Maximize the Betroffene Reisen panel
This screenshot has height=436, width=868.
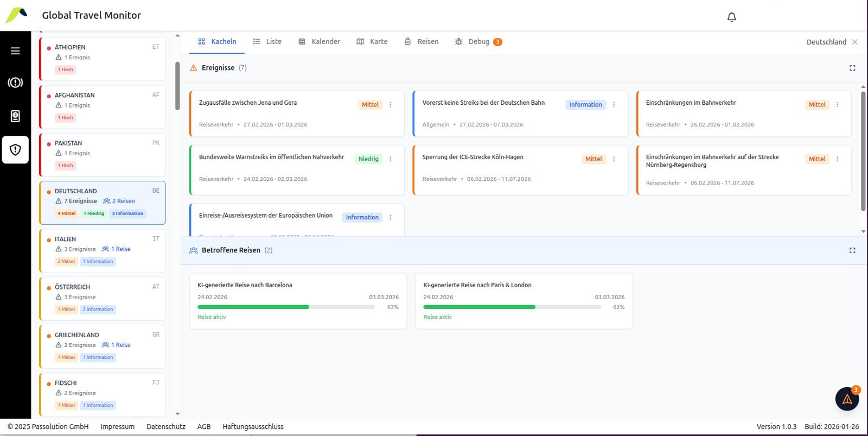click(852, 250)
